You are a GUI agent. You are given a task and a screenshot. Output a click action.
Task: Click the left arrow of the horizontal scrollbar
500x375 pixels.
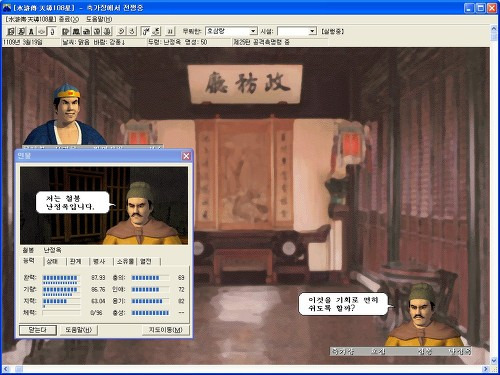pyautogui.click(x=6, y=369)
